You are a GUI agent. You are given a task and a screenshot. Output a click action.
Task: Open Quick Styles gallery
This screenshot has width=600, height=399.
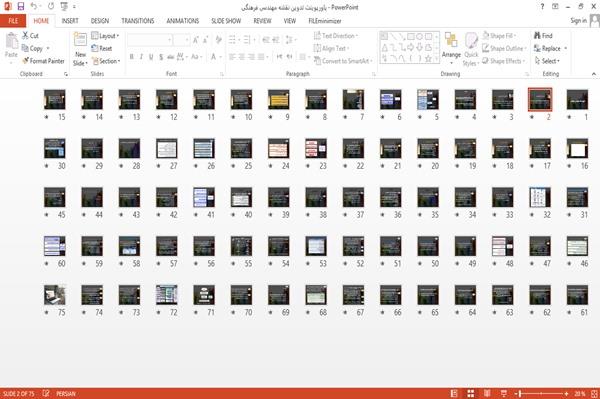point(471,50)
